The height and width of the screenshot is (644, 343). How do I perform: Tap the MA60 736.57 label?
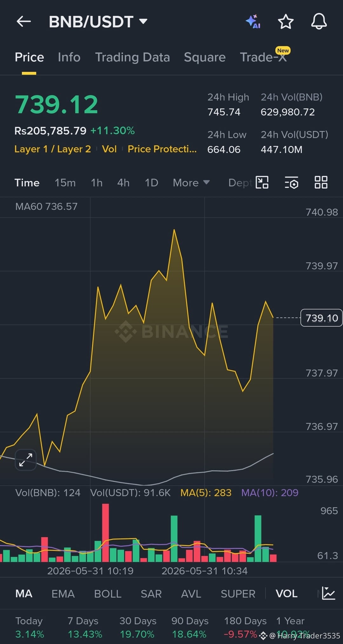(46, 206)
